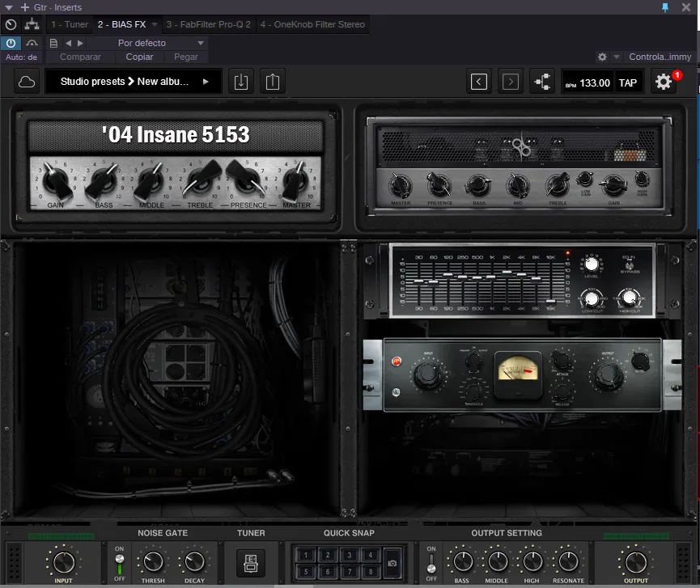The height and width of the screenshot is (588, 700).
Task: Open the signal routing icon
Action: pyautogui.click(x=542, y=82)
